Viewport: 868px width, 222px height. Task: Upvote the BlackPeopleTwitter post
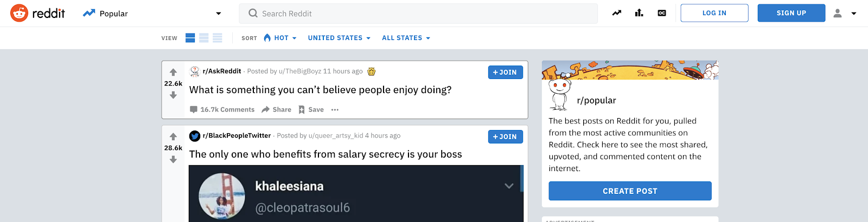pos(173,136)
